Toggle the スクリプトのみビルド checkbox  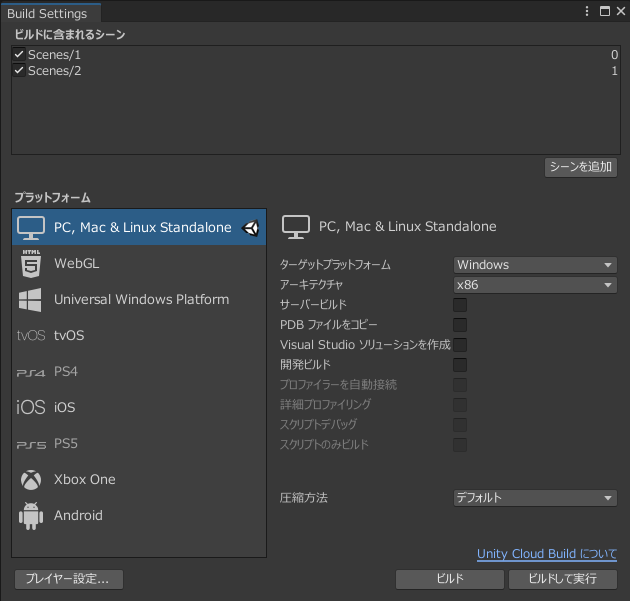point(460,445)
